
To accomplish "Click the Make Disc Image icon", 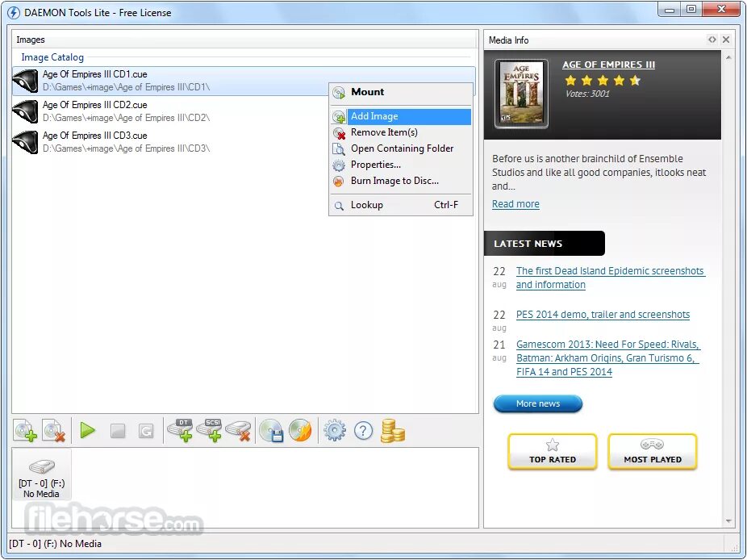I will click(x=272, y=430).
